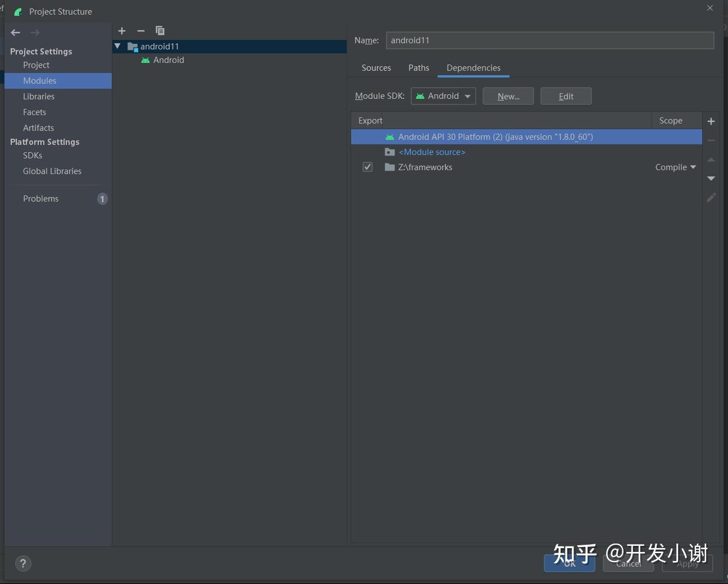Screen dimensions: 728x584
Task: Switch to the Paths tab
Action: [418, 67]
